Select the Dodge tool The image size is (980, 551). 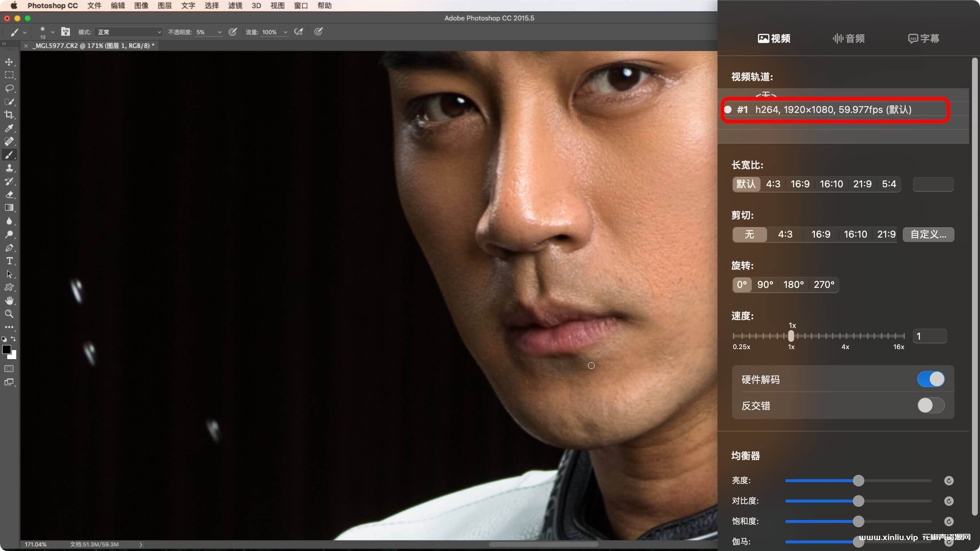pyautogui.click(x=9, y=234)
